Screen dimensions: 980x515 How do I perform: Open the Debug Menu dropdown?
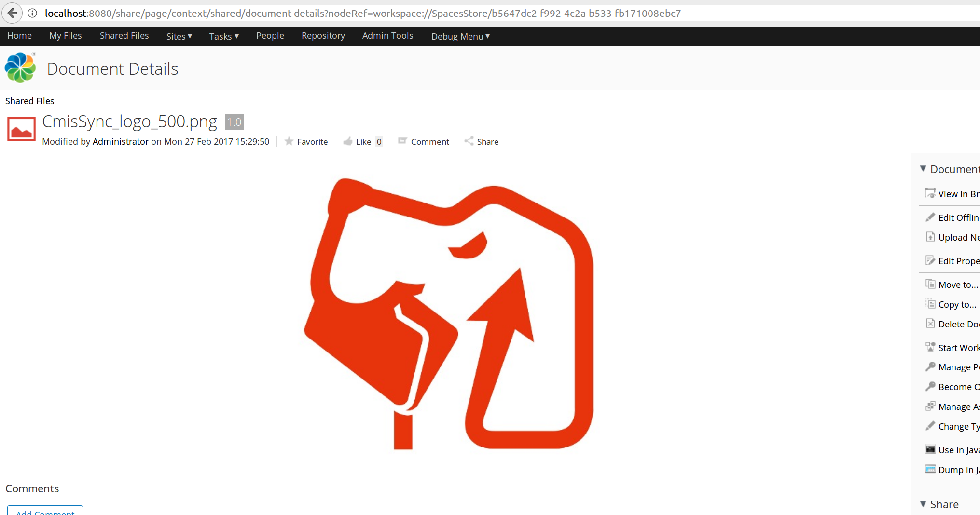460,36
